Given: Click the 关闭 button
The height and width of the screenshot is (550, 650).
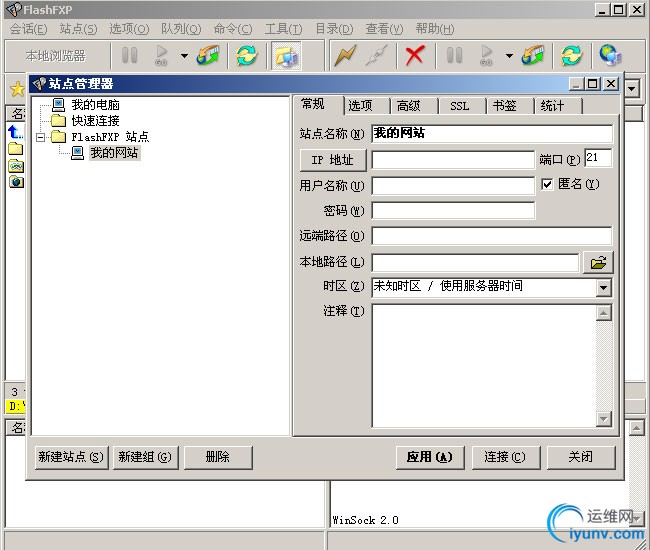Looking at the screenshot, I should pos(581,457).
